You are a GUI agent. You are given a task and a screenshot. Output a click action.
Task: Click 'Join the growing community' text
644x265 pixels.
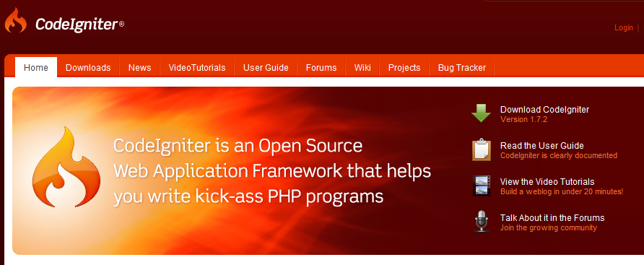pyautogui.click(x=548, y=228)
